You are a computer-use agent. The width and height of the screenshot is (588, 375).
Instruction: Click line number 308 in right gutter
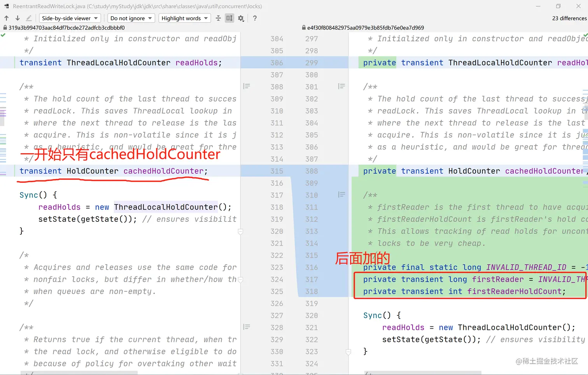pos(311,171)
